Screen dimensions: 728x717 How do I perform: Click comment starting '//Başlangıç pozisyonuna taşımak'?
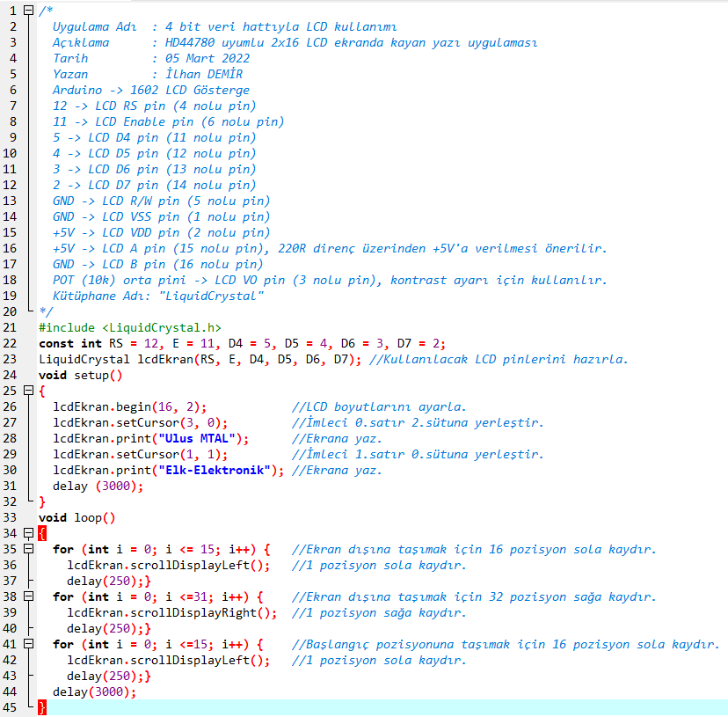click(506, 645)
